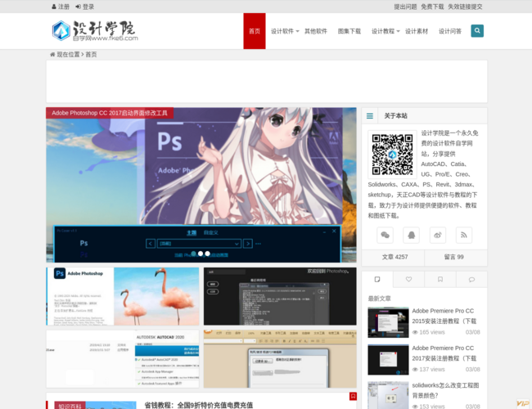Open the dark Photoshop welcome screen thumbnail
Image resolution: width=532 pixels, height=409 pixels.
pyautogui.click(x=280, y=296)
